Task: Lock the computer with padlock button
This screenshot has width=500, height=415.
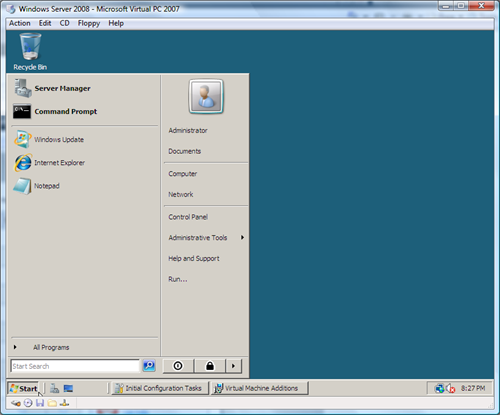Action: click(x=210, y=366)
